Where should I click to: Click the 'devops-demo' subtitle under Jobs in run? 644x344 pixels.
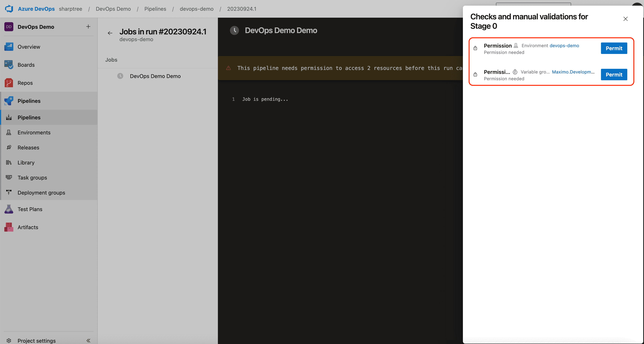pyautogui.click(x=136, y=39)
